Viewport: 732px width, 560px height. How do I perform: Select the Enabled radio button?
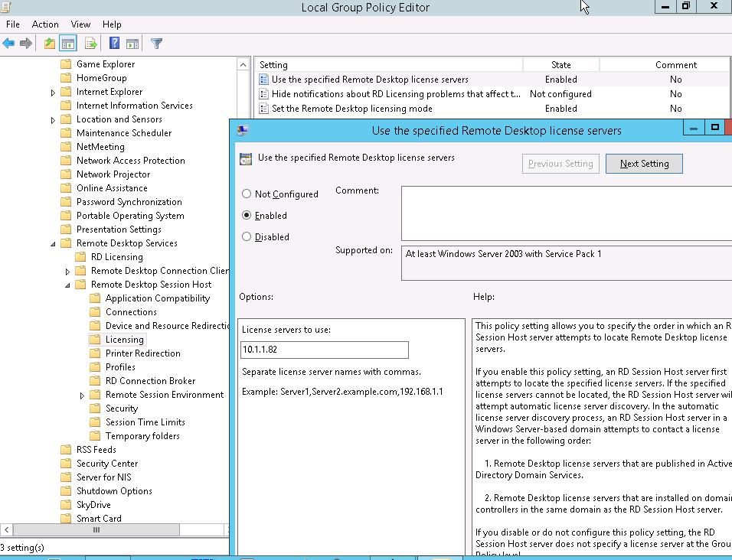247,216
